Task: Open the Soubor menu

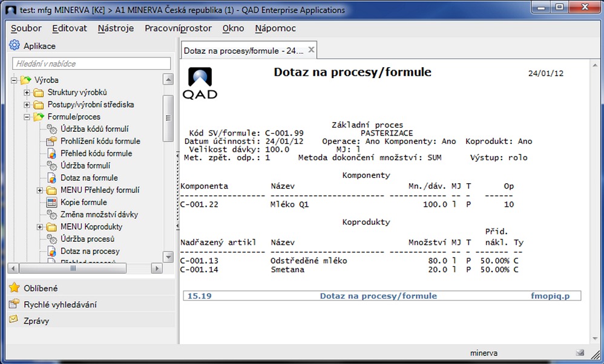Action: click(x=26, y=28)
